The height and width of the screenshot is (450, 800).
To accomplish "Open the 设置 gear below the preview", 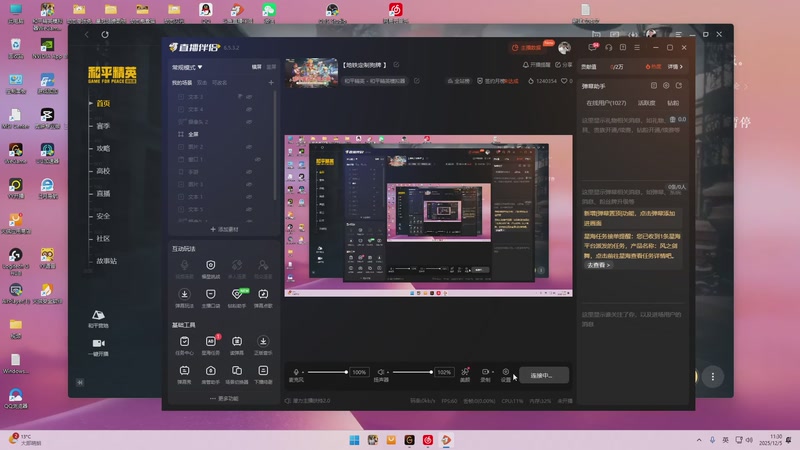I will tap(506, 374).
